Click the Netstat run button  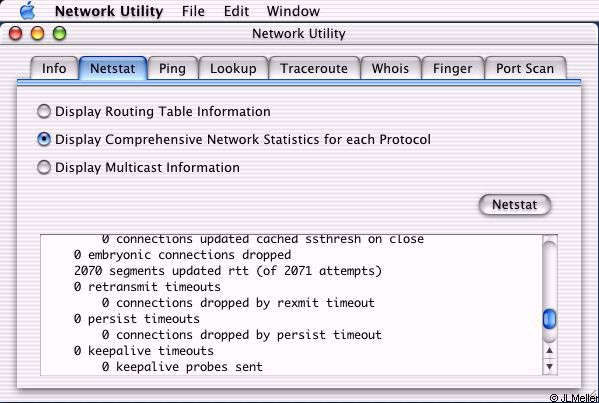click(x=515, y=205)
